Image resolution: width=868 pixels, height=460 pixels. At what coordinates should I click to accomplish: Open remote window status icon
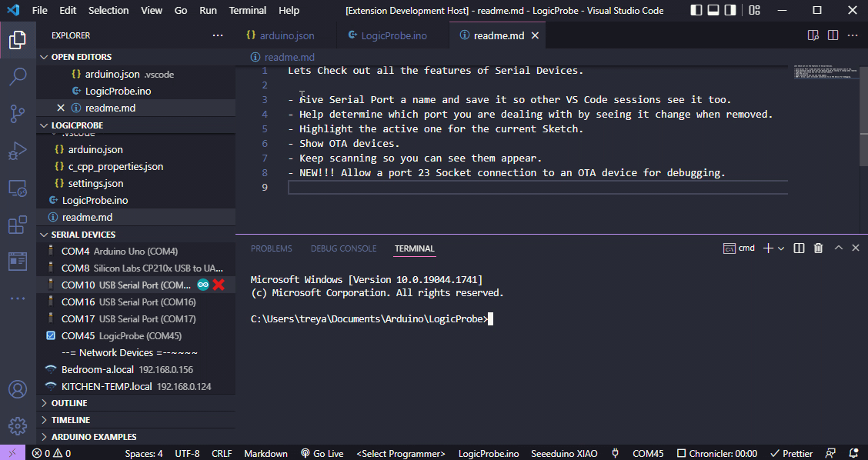(12, 453)
